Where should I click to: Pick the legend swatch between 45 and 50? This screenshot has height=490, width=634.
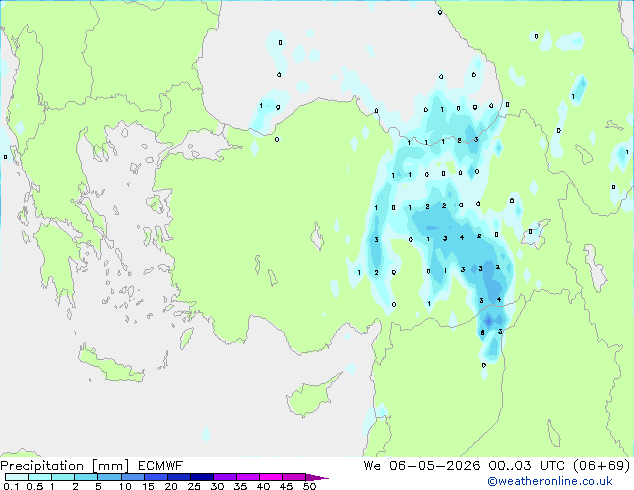tap(294, 477)
